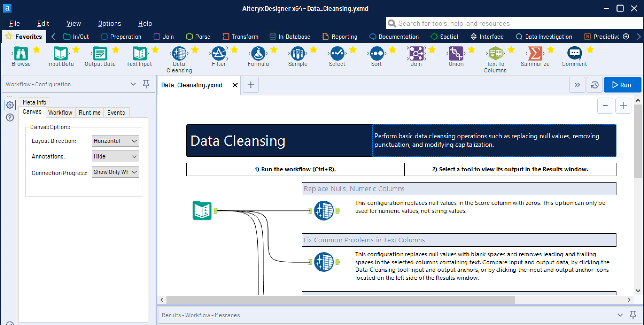The width and height of the screenshot is (644, 325).
Task: Open the Help menu
Action: pos(145,24)
